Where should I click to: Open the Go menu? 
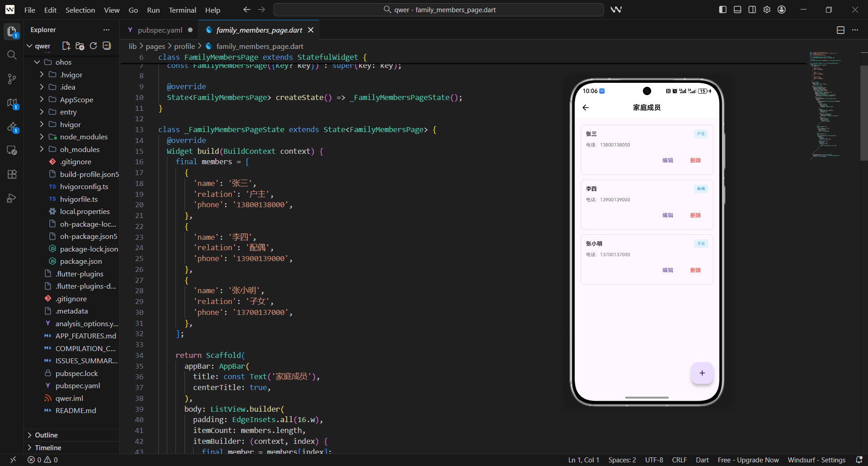click(133, 10)
